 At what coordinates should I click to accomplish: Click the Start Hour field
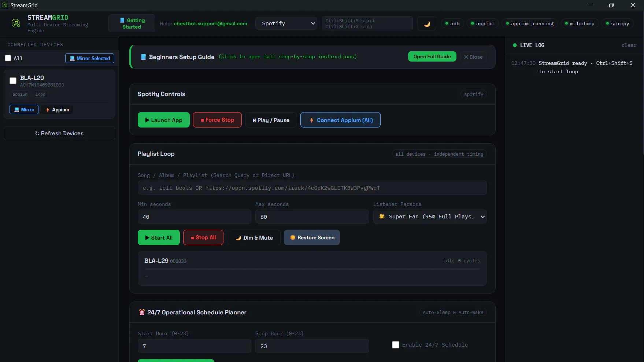195,346
